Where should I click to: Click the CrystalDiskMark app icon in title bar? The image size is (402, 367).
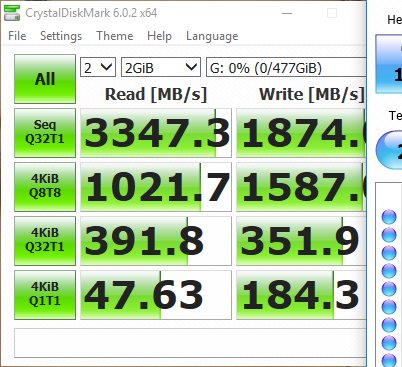(12, 13)
